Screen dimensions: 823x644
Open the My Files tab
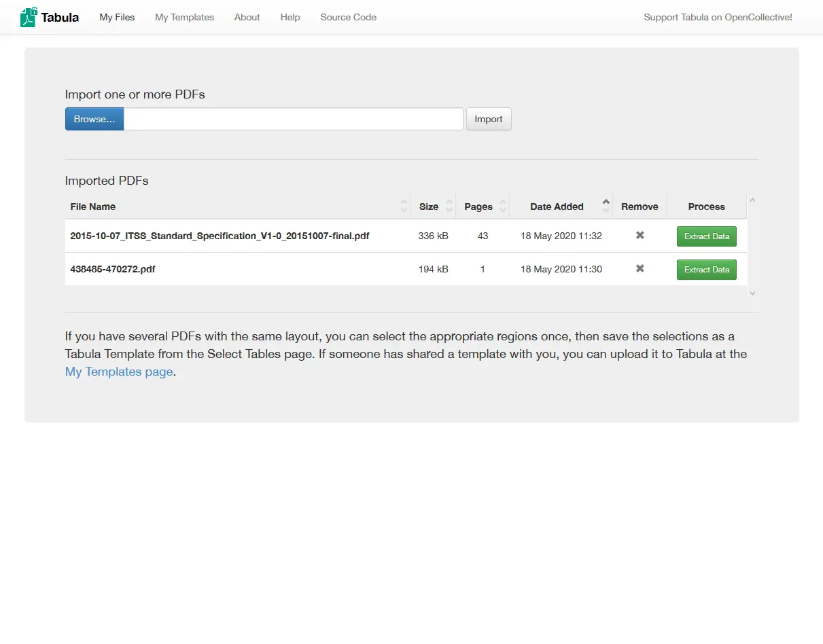tap(117, 17)
